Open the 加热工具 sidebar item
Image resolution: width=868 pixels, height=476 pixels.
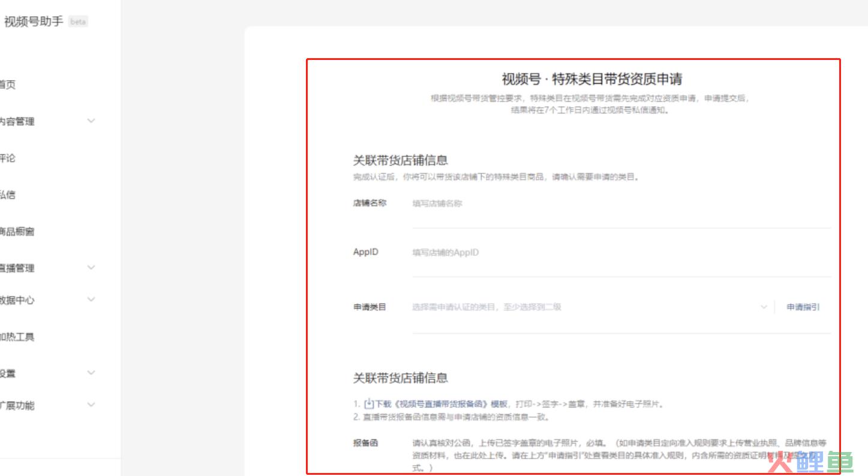click(17, 337)
